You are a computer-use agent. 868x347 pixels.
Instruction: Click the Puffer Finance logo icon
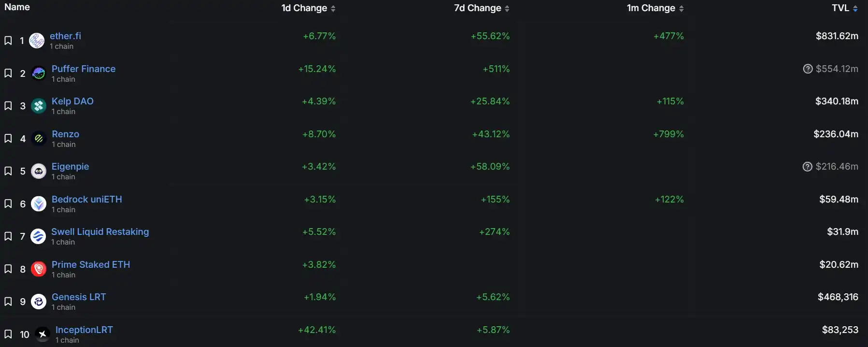39,73
